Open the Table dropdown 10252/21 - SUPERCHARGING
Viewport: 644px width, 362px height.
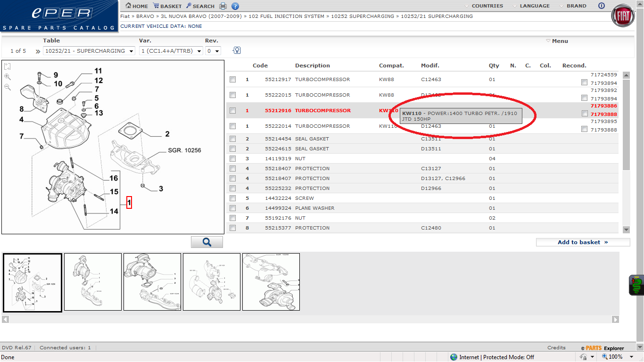(89, 51)
